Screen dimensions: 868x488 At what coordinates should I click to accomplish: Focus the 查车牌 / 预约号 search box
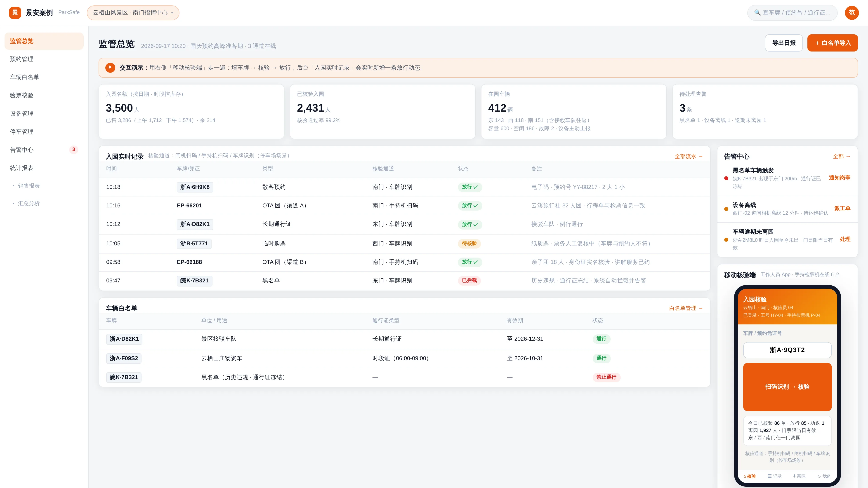tap(792, 13)
